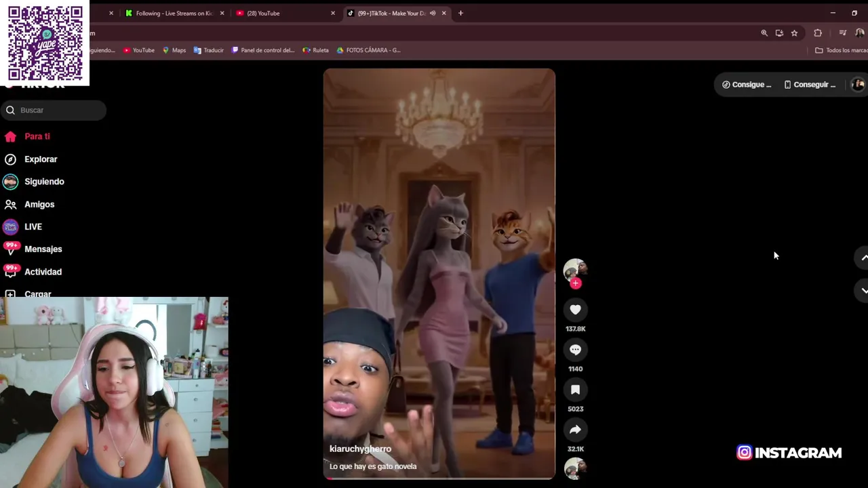Click the 5023 saves count

[x=576, y=409]
